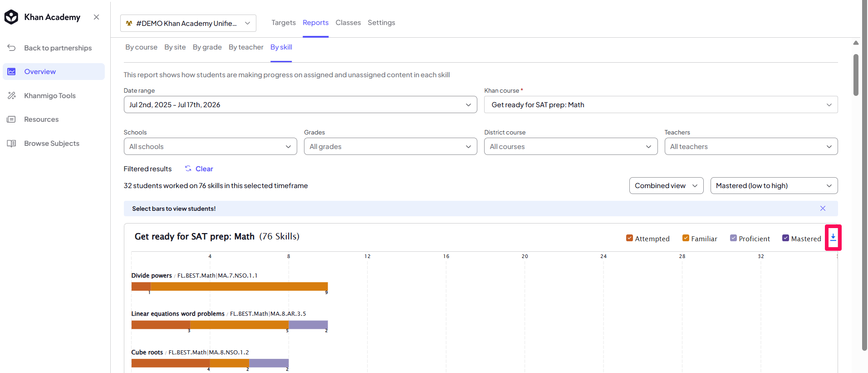The width and height of the screenshot is (868, 373).
Task: Open the #DEMO Khan Academy district dropdown
Action: tap(188, 23)
